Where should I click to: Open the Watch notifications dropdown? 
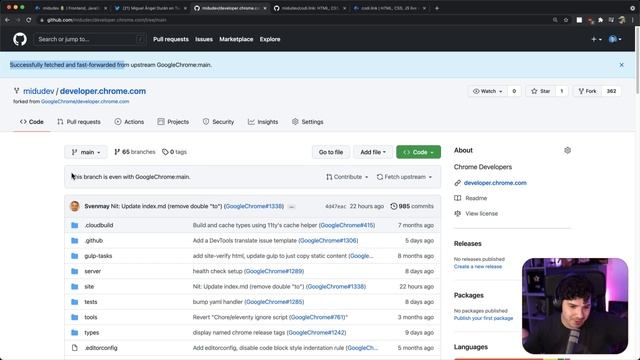click(487, 91)
